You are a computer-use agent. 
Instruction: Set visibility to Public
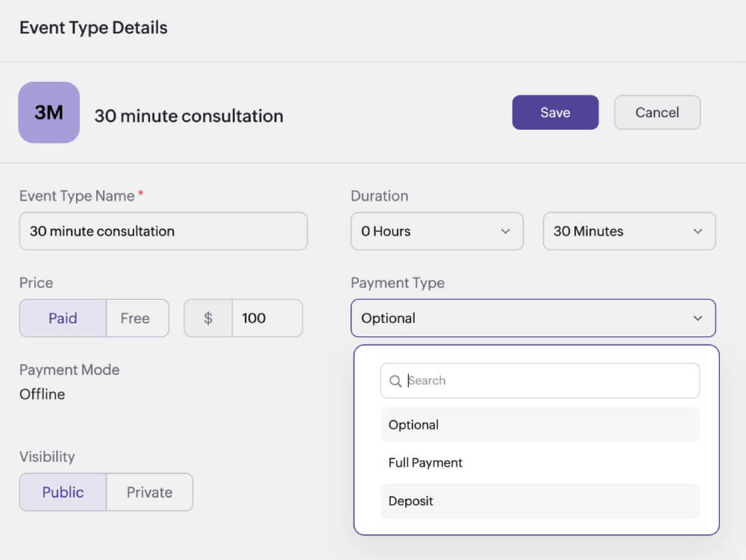point(63,492)
